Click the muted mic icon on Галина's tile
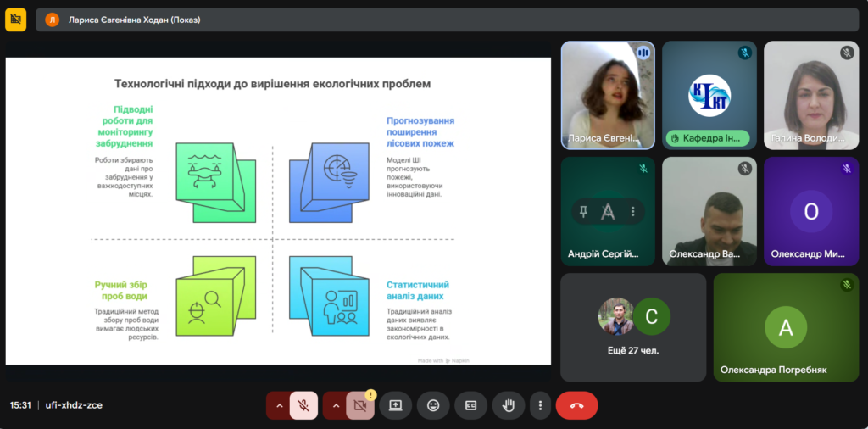 (x=846, y=53)
